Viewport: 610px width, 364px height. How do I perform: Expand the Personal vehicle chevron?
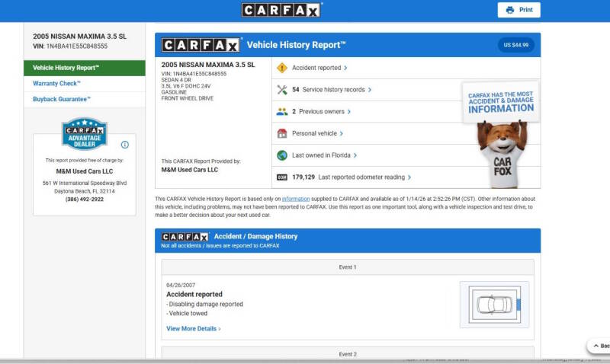[x=341, y=133]
